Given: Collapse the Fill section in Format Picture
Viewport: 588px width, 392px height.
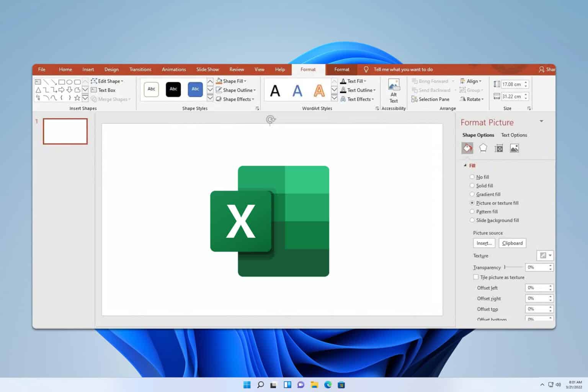Looking at the screenshot, I should pyautogui.click(x=465, y=165).
